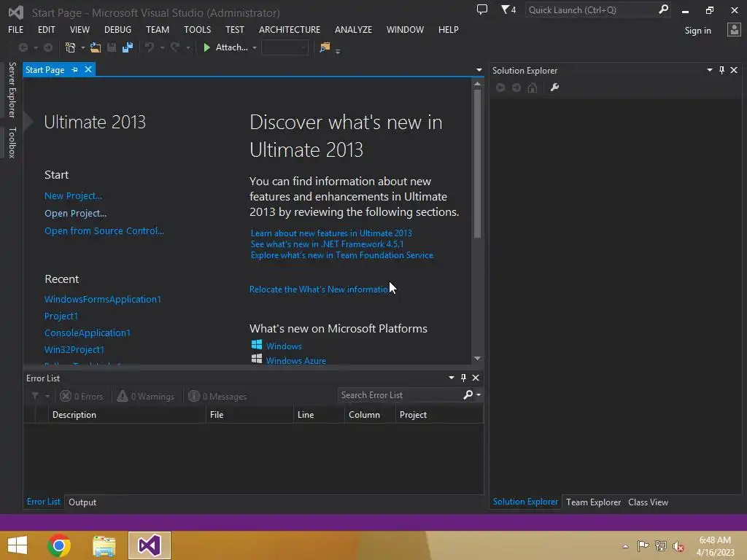The width and height of the screenshot is (747, 560).
Task: Click the Start Page vertical scrollbar thumb
Action: pyautogui.click(x=477, y=163)
